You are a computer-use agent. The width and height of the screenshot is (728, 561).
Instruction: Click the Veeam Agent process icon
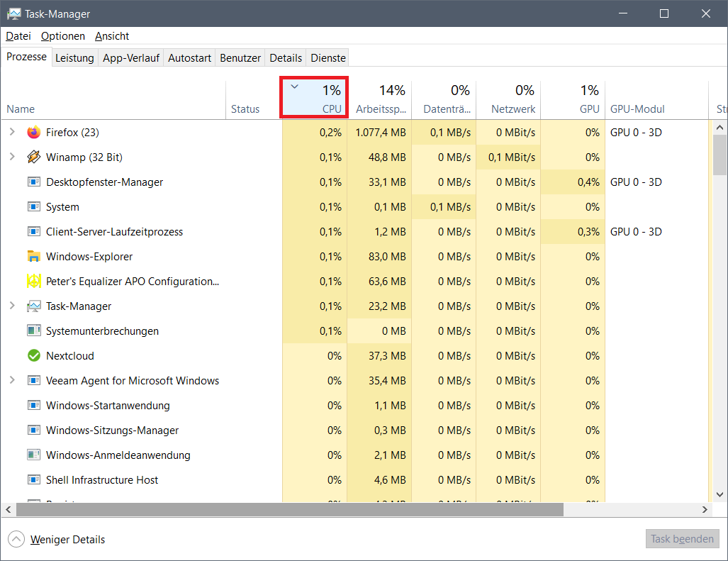[34, 380]
